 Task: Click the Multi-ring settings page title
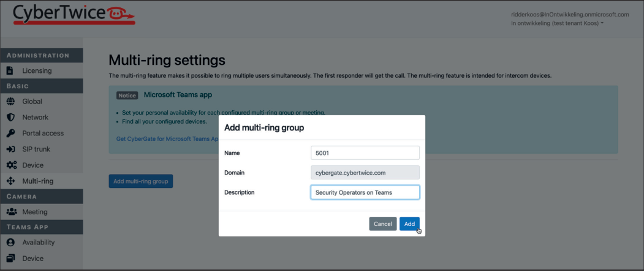click(167, 61)
